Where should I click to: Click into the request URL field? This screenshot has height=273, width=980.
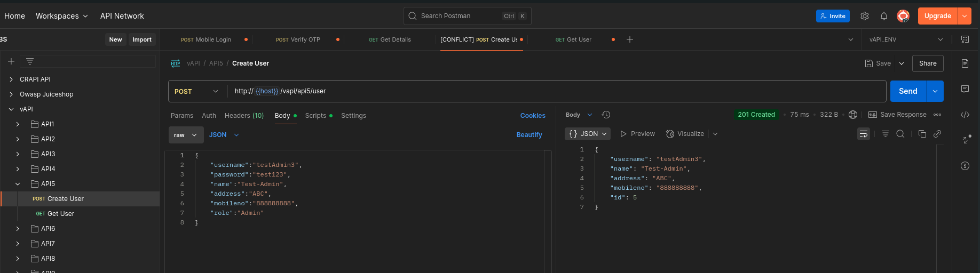point(555,91)
